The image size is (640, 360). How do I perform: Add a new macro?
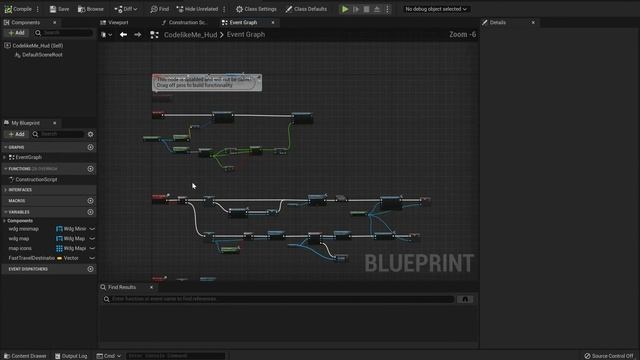coord(91,201)
